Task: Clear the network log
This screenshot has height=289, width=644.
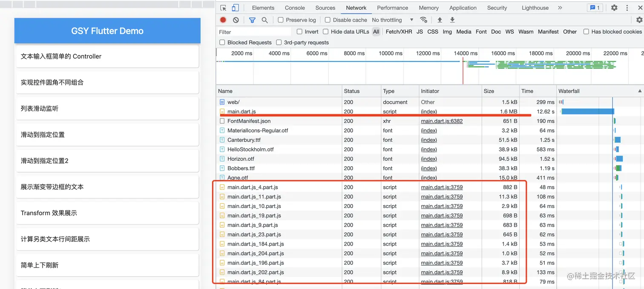Action: (x=236, y=20)
